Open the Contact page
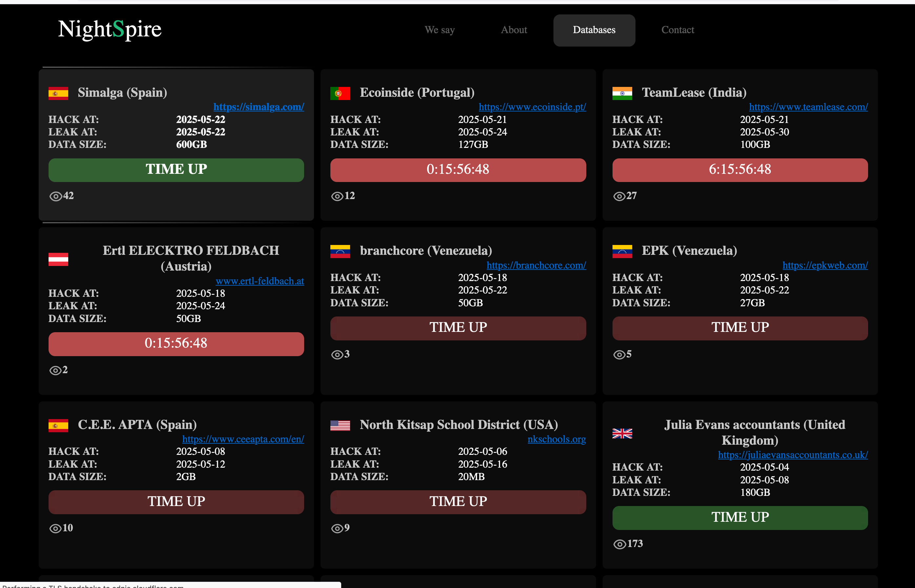 (677, 30)
